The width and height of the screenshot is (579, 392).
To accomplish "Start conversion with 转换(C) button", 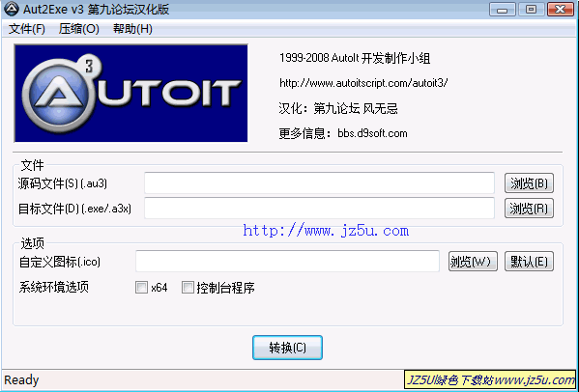I will point(287,348).
